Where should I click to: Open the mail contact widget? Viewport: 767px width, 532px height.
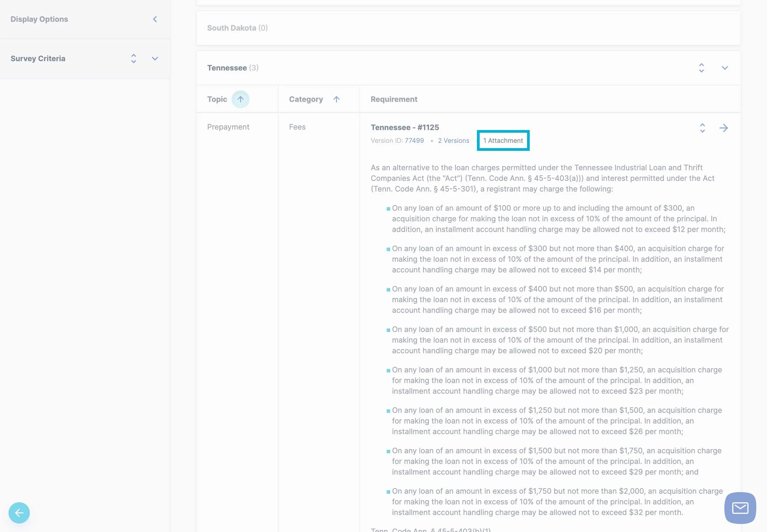[740, 508]
